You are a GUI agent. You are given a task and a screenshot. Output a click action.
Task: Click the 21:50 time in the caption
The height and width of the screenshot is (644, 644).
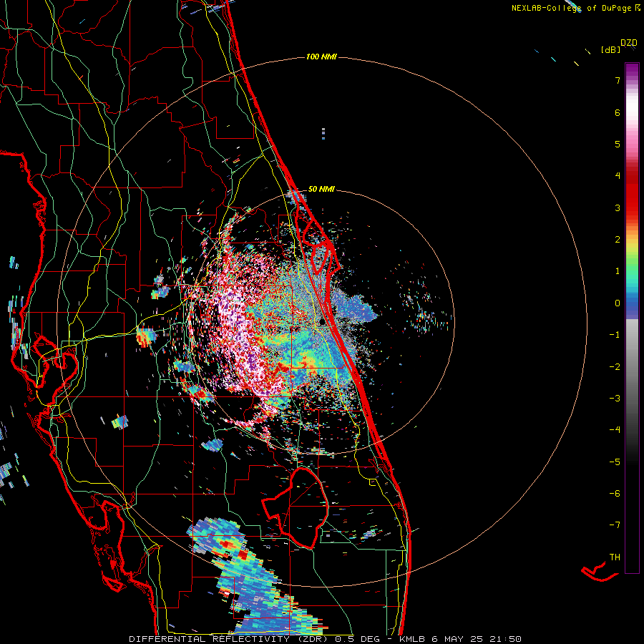(506, 639)
